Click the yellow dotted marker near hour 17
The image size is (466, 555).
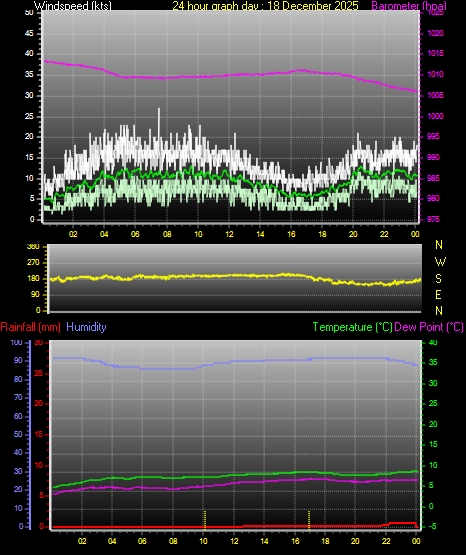pyautogui.click(x=309, y=520)
